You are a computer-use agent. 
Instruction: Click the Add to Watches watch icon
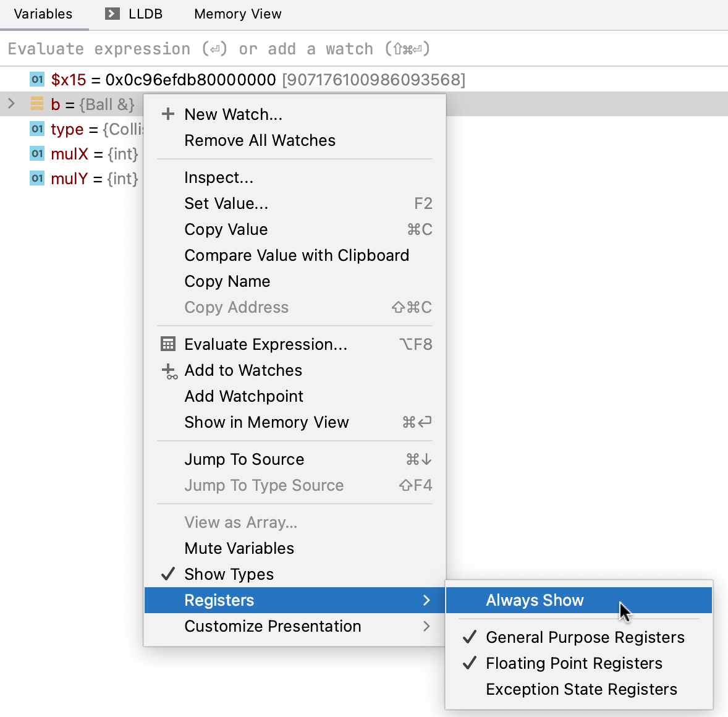167,371
